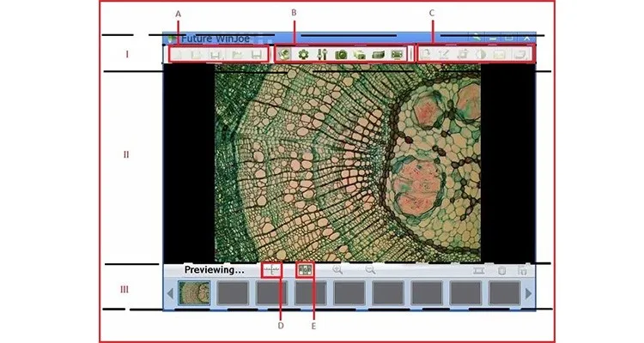Click the trash delete icon in preview bar
This screenshot has width=644, height=343.
point(503,270)
